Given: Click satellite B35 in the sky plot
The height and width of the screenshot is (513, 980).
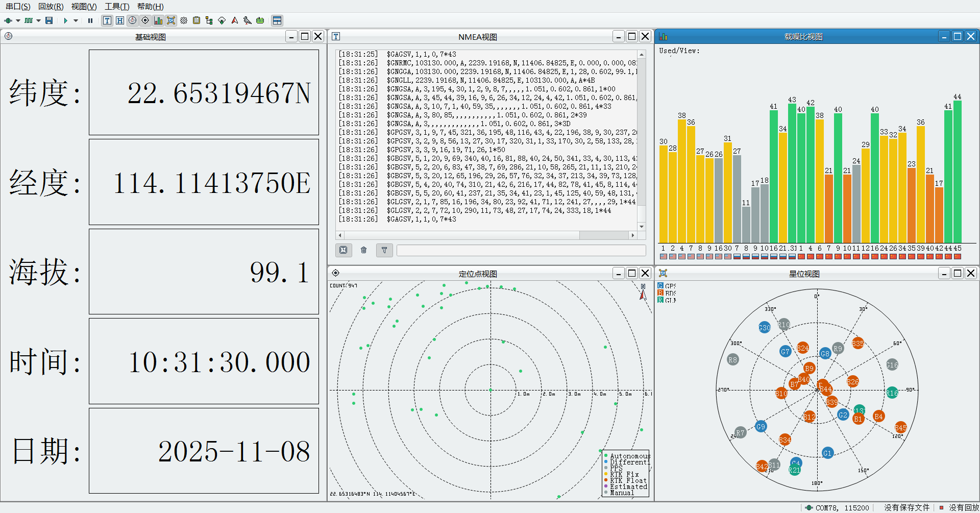Looking at the screenshot, I should tap(858, 344).
